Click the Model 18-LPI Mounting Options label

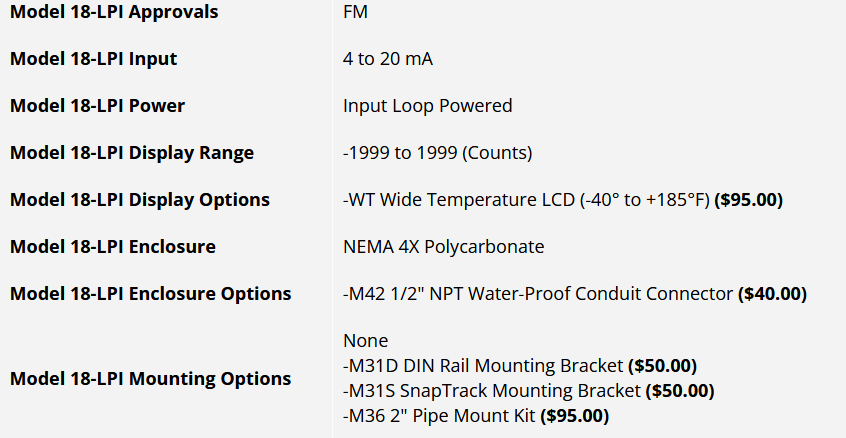(x=150, y=379)
